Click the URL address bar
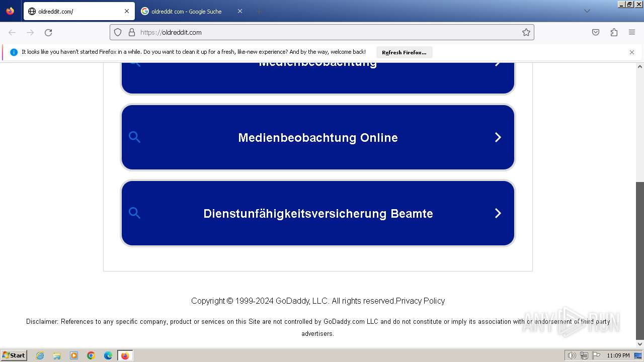This screenshot has height=362, width=644. (322, 32)
